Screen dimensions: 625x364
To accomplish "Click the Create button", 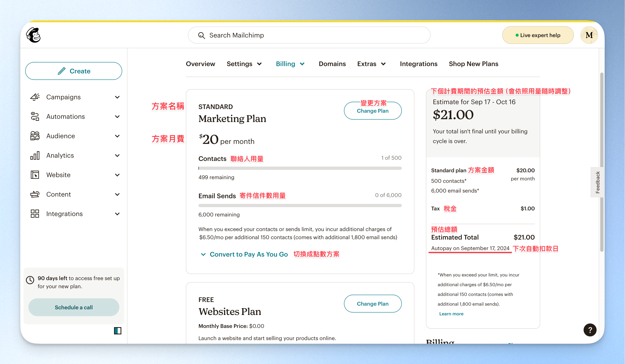I will 74,71.
